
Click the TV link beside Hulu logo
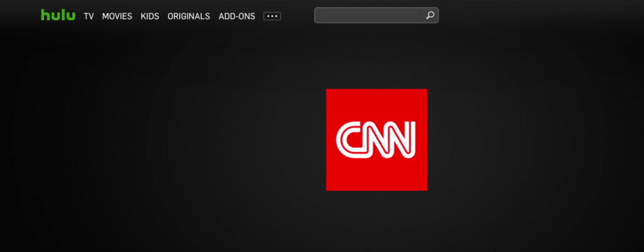(x=89, y=16)
